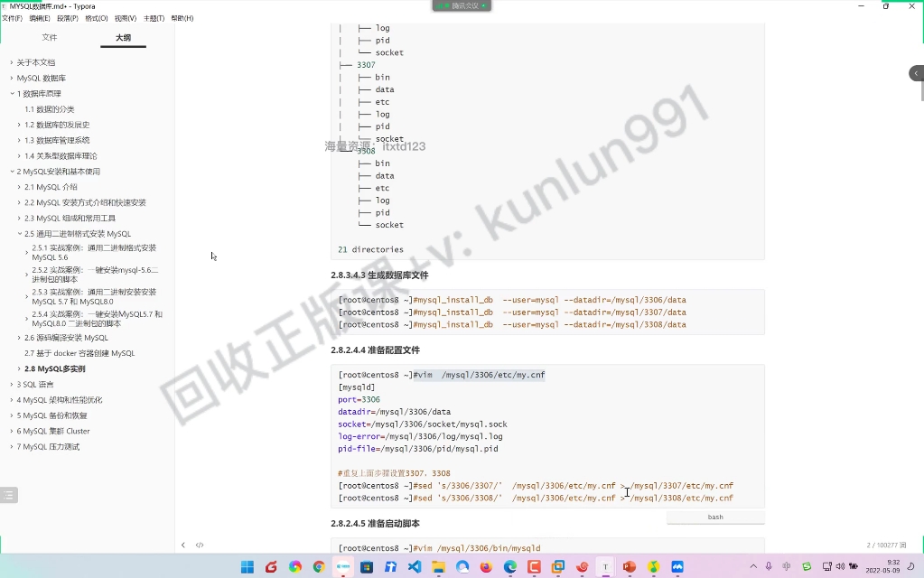Go to 7 MySQL 压力测试
Image resolution: width=924 pixels, height=578 pixels.
(48, 447)
